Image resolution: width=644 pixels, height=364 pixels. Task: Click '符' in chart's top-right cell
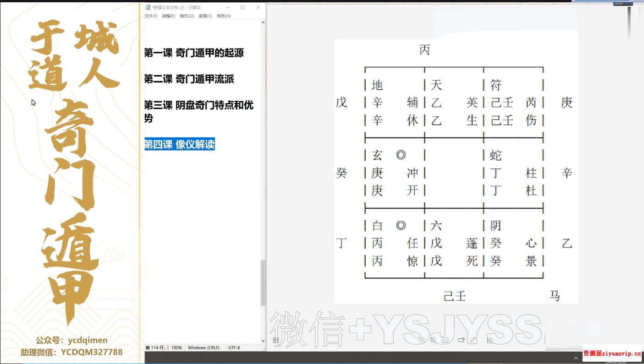[x=496, y=85]
